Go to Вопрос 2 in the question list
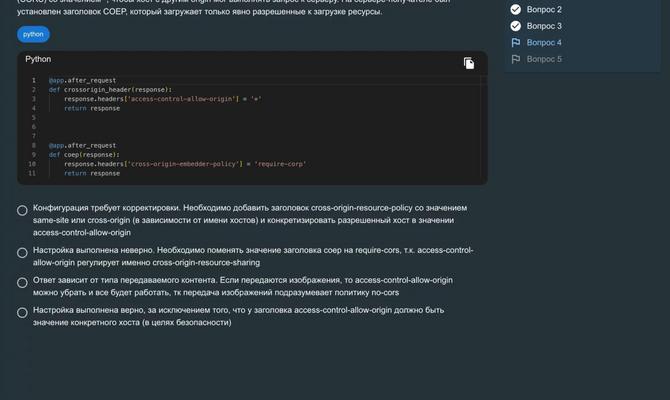 point(544,9)
